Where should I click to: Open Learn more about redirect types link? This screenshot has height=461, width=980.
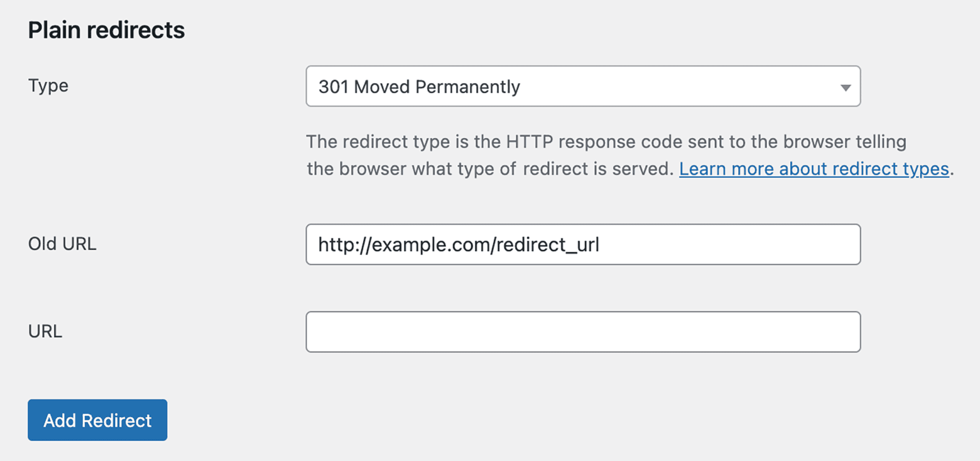[813, 169]
